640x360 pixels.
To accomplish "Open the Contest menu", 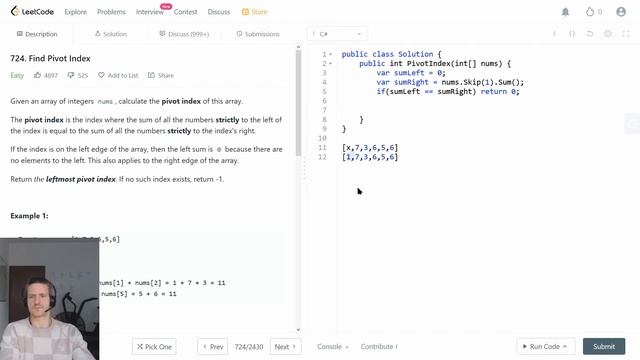I will (x=185, y=12).
